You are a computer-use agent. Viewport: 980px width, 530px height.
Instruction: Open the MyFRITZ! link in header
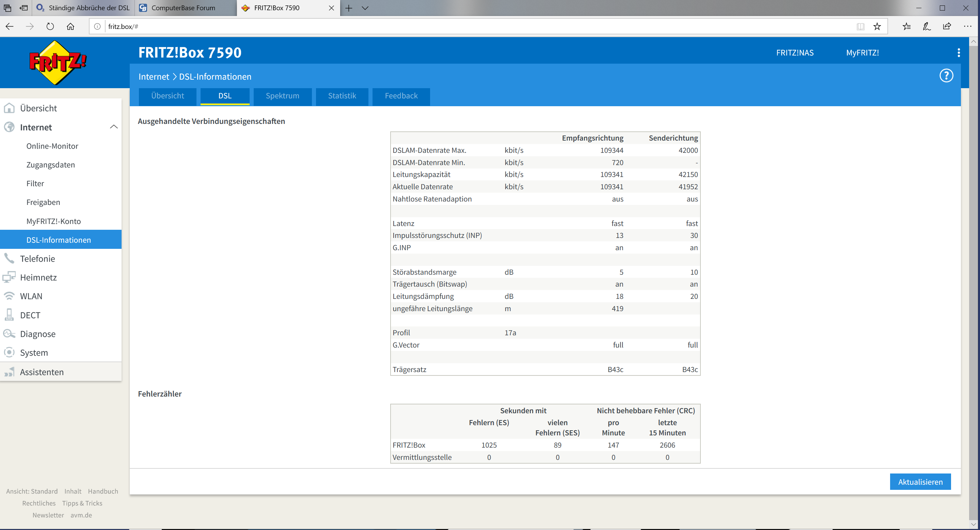[862, 52]
